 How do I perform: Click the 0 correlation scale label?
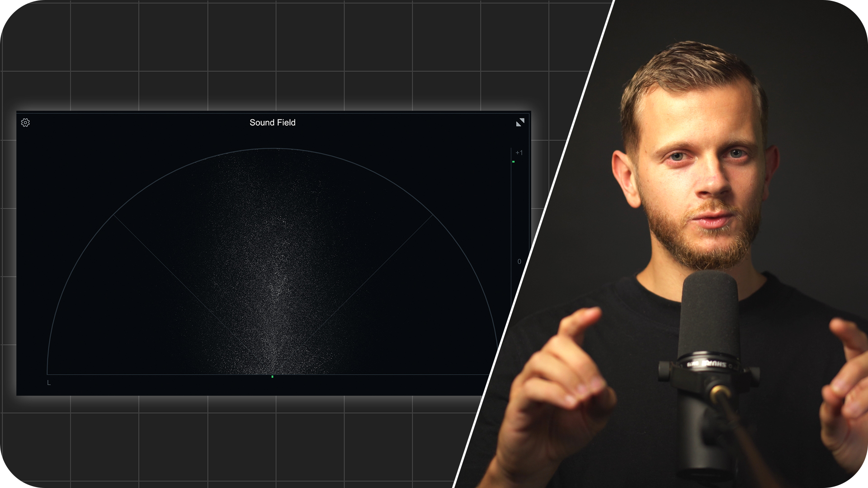coord(519,262)
